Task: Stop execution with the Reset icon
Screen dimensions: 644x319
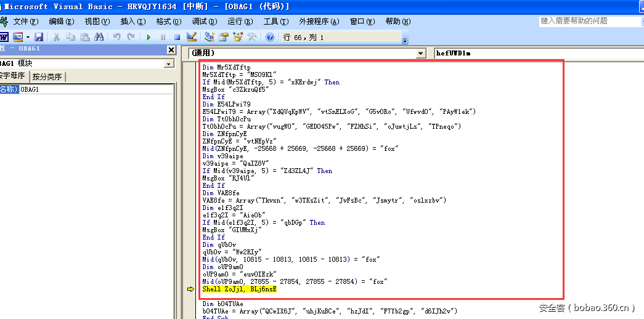Action: click(x=177, y=37)
